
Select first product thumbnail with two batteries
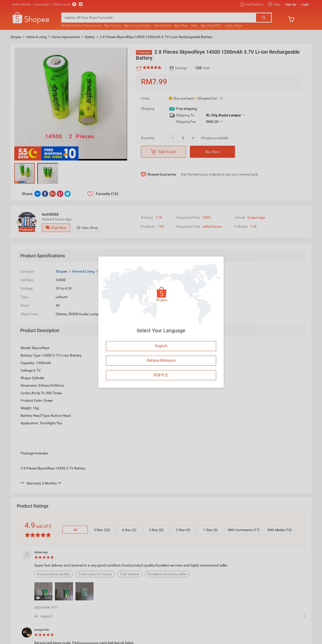tap(25, 173)
